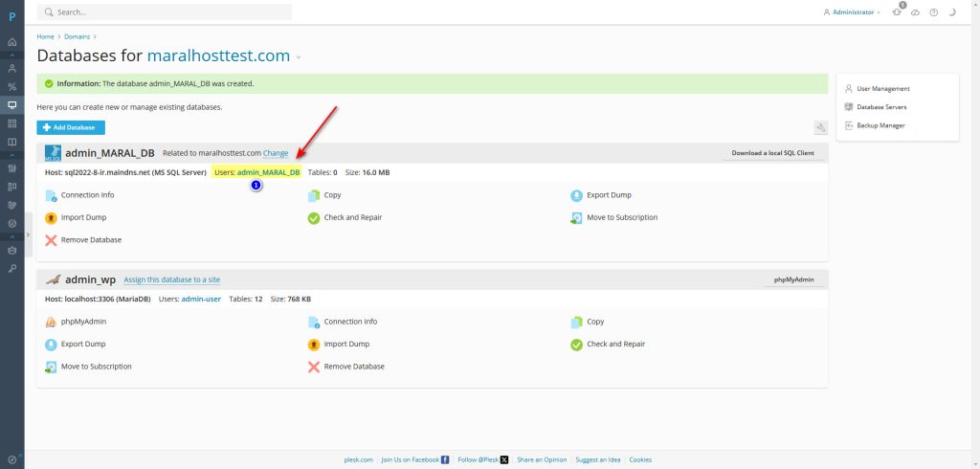Expand the maralhosttest.com domain dropdown arrow
The height and width of the screenshot is (469, 980).
(299, 56)
